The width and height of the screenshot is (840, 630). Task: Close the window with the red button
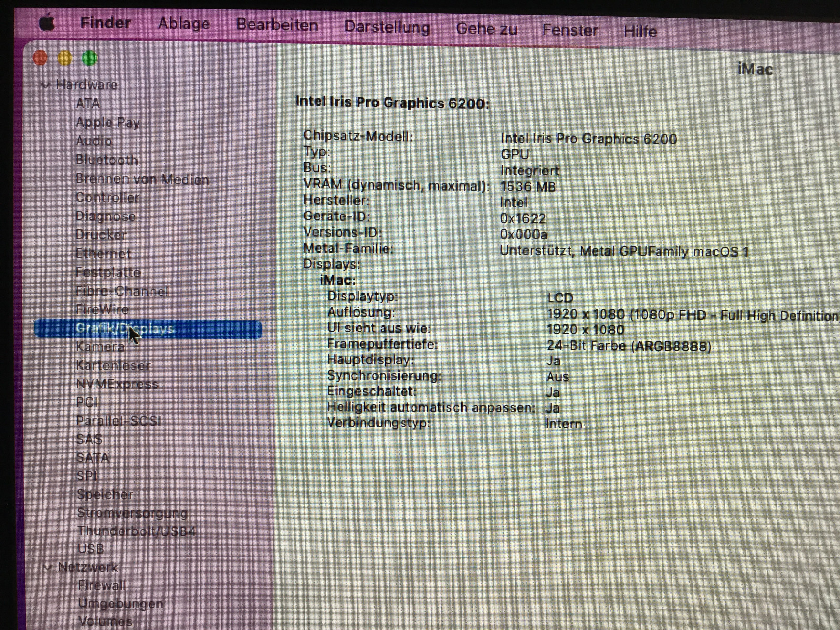(40, 58)
